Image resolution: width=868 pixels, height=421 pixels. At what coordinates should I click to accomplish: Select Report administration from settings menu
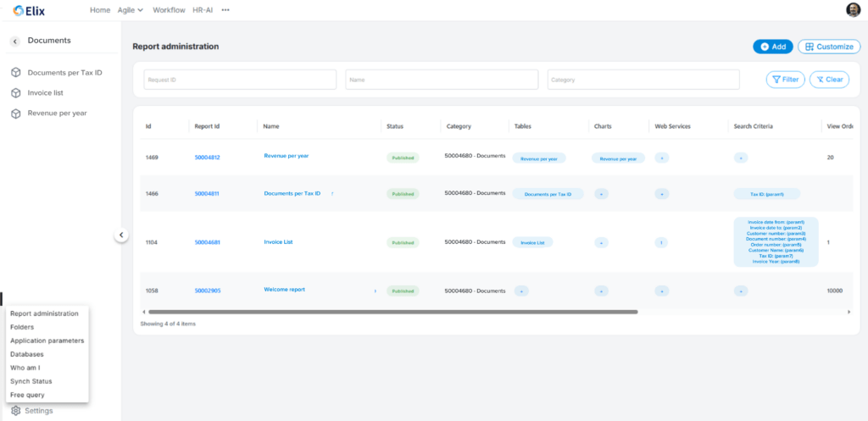pos(44,313)
